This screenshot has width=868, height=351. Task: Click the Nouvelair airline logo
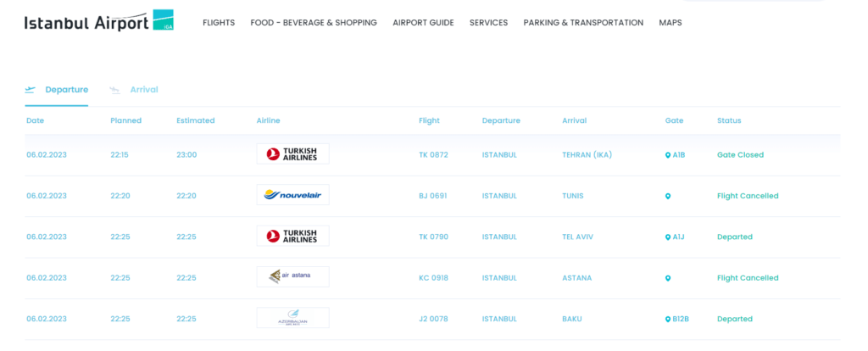click(292, 195)
